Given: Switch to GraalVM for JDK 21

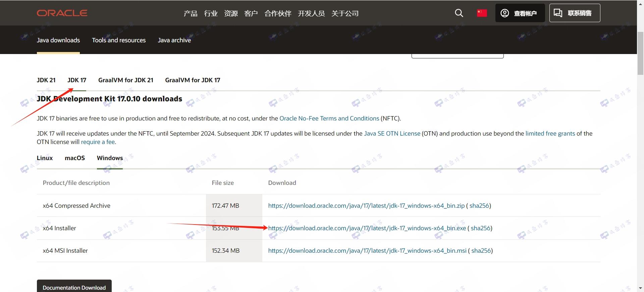Looking at the screenshot, I should click(126, 80).
